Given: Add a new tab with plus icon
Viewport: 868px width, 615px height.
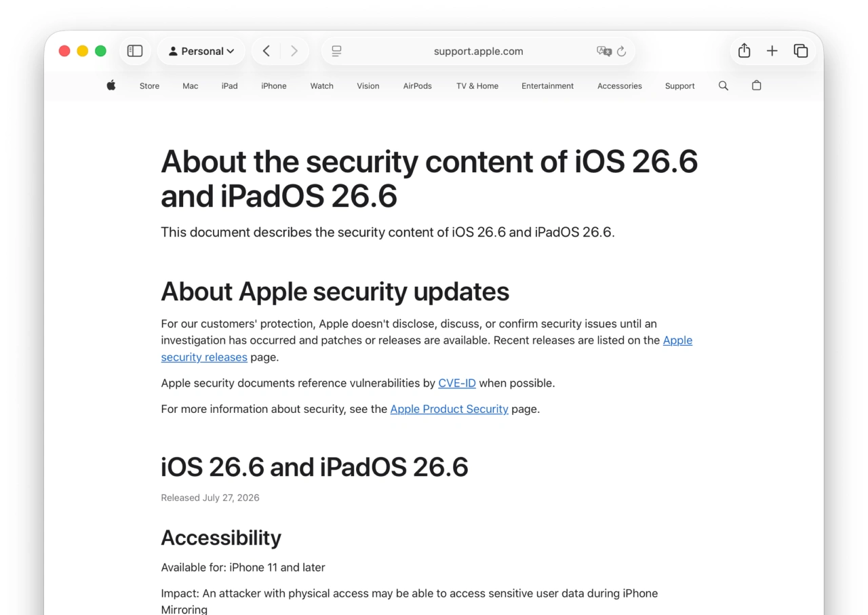Looking at the screenshot, I should tap(772, 51).
